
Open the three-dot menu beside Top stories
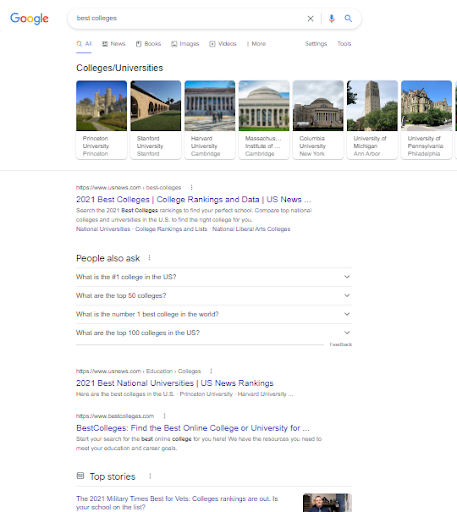pos(150,476)
